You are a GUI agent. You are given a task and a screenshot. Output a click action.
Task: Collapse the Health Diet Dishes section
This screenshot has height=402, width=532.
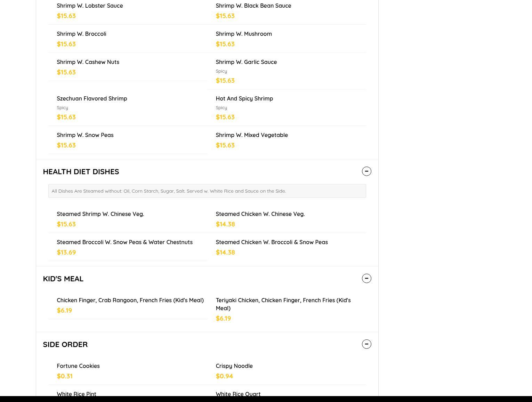point(366,171)
